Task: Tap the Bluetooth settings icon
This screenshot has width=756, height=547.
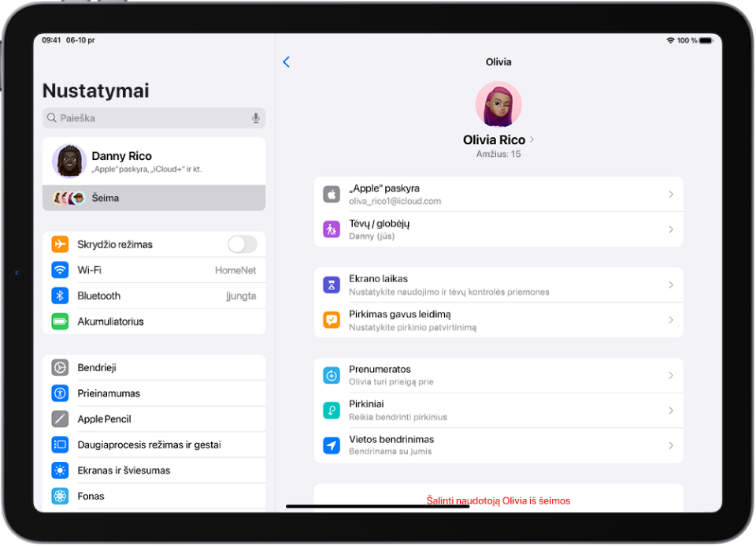Action: 60,296
